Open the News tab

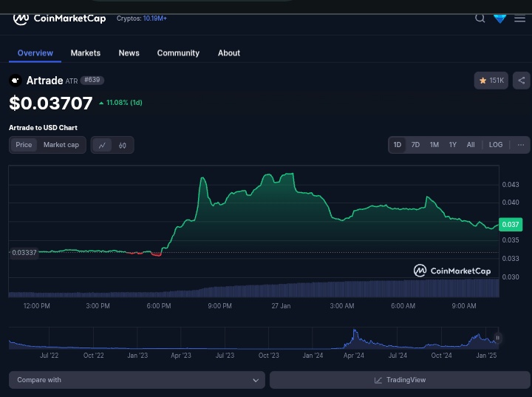pyautogui.click(x=129, y=53)
